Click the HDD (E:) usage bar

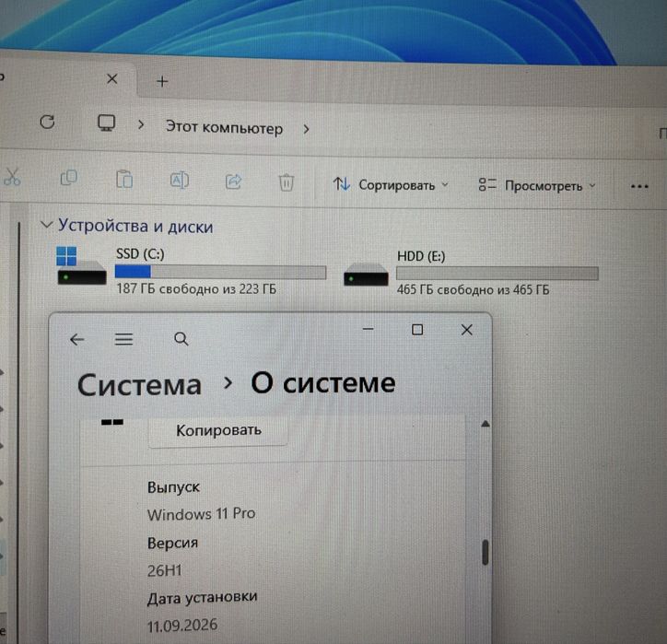coord(497,273)
